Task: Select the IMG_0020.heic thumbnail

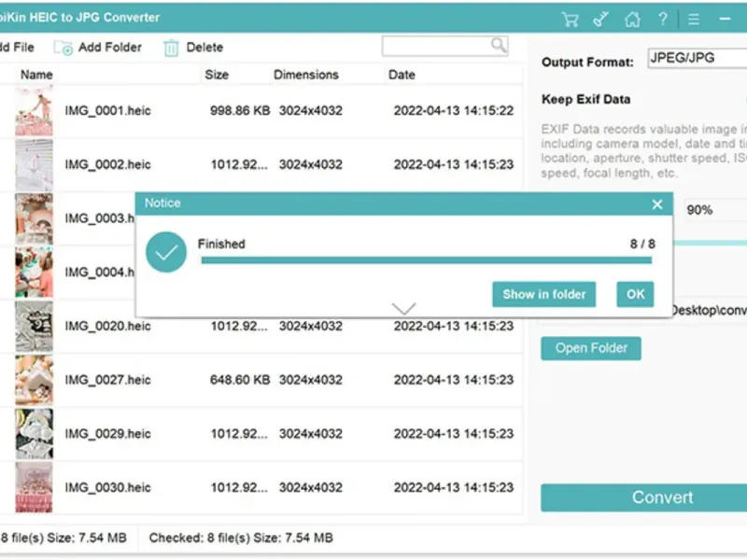Action: point(34,326)
